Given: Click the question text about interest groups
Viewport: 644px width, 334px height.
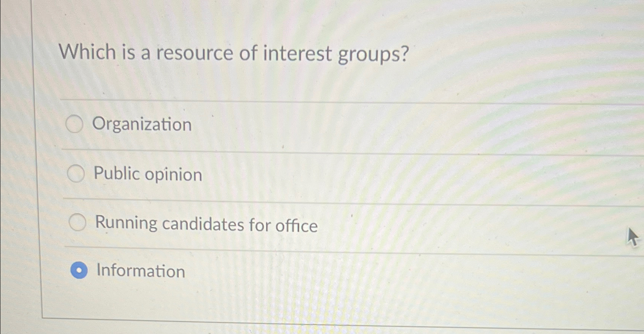Looking at the screenshot, I should [x=234, y=53].
